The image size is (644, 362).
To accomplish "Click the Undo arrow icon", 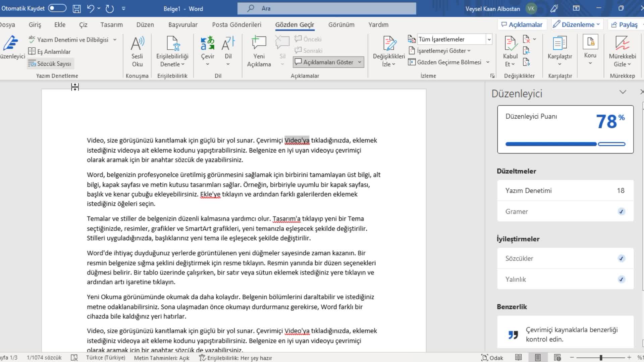I will pyautogui.click(x=90, y=9).
